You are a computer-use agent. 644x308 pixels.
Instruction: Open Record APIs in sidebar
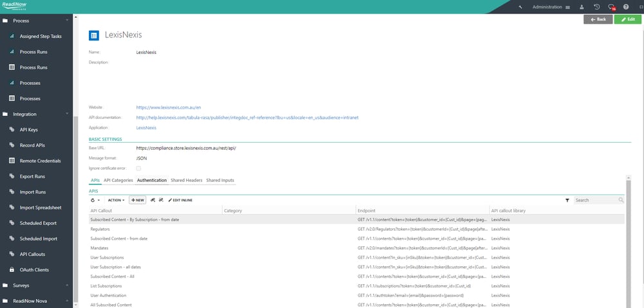click(32, 145)
